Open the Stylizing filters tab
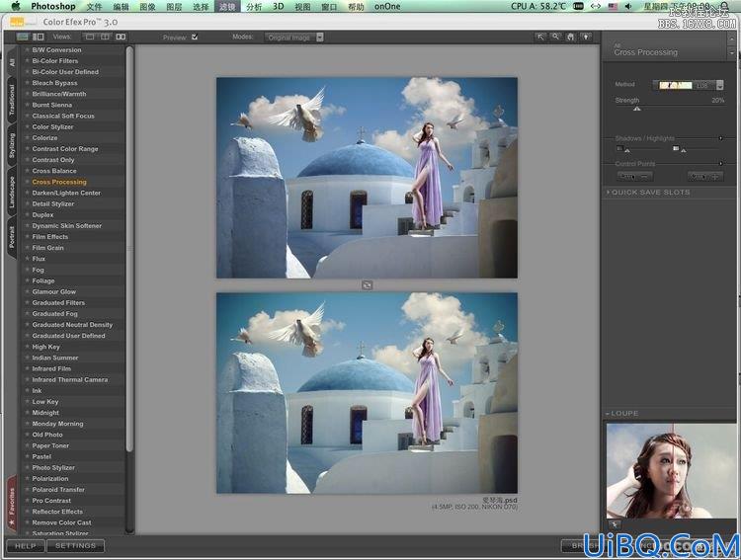 pos(12,145)
